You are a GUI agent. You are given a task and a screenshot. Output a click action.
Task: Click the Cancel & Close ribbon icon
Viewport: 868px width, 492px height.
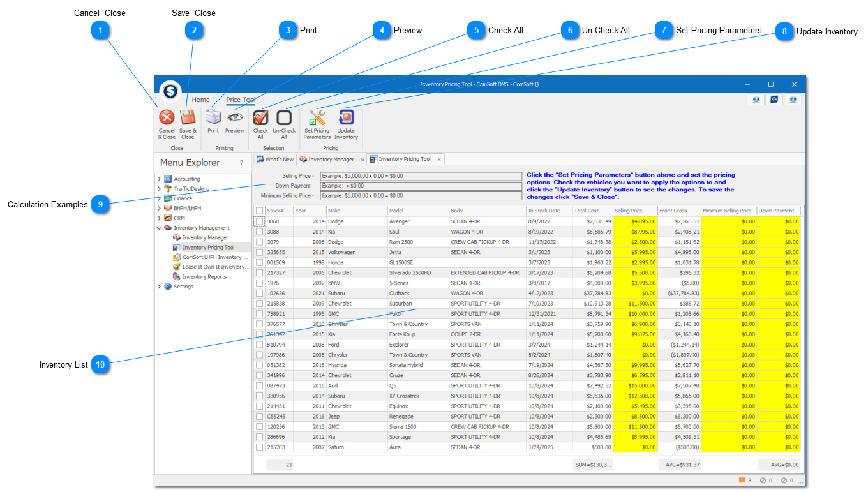(167, 117)
